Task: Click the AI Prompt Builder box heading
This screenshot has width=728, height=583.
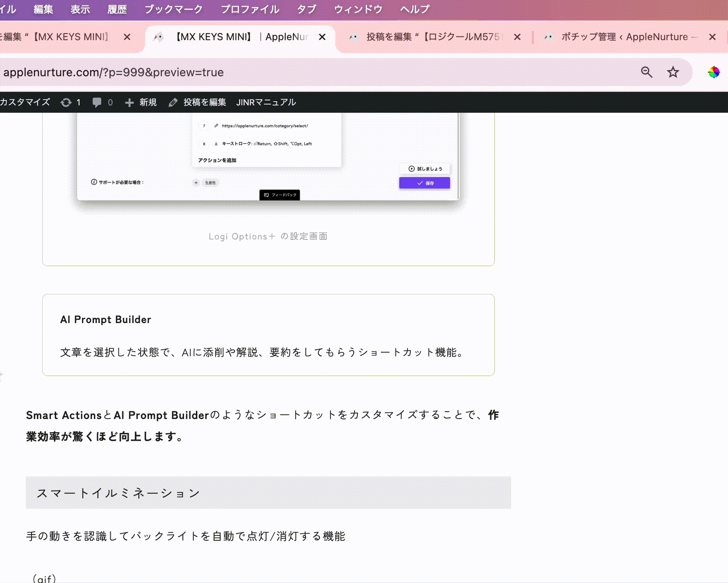Action: pos(106,320)
